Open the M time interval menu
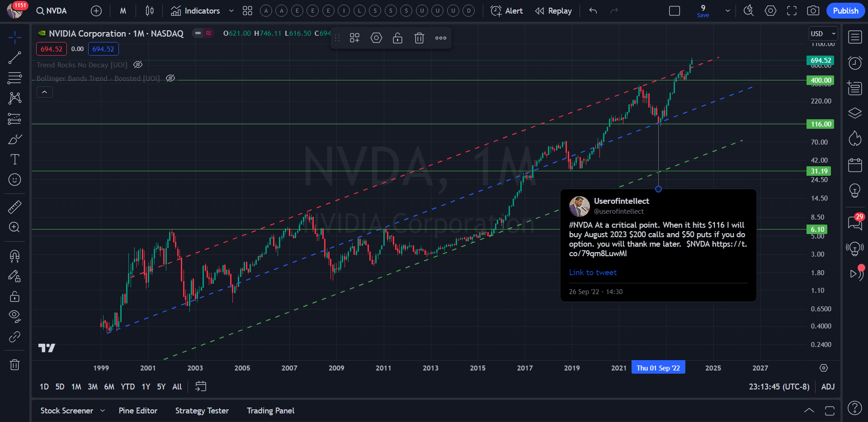Screen dimensions: 868x422 pyautogui.click(x=123, y=11)
